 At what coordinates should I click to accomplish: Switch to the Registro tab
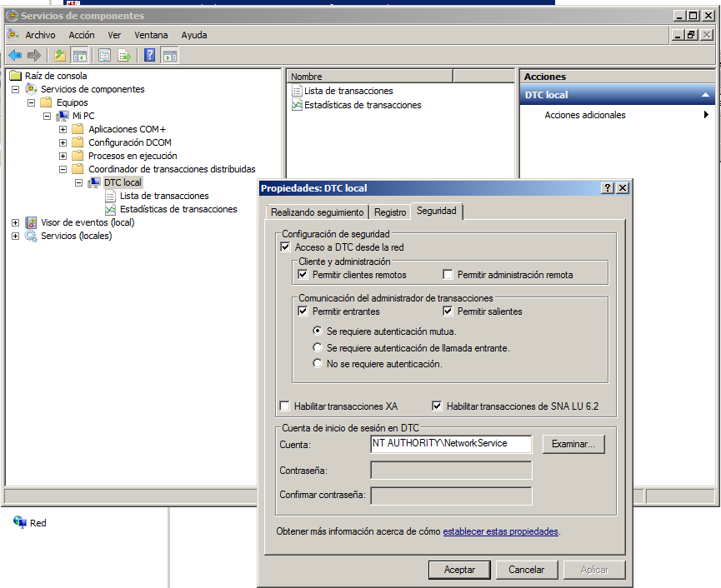pyautogui.click(x=389, y=212)
